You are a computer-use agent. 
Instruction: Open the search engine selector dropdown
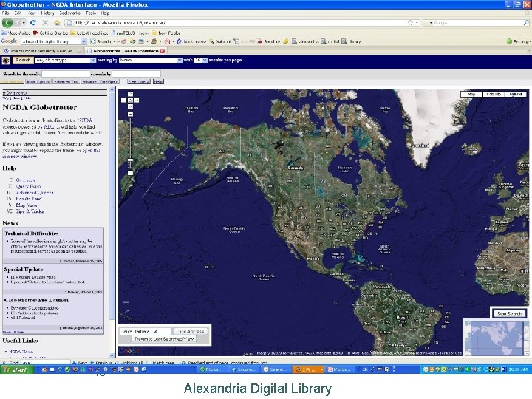[430, 23]
